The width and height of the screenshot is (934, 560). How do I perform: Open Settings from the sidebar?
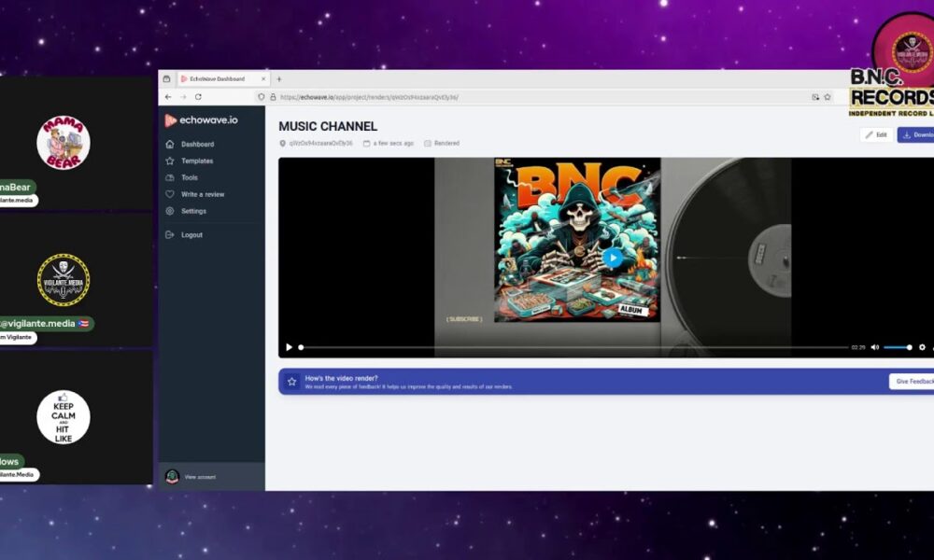[x=193, y=211]
